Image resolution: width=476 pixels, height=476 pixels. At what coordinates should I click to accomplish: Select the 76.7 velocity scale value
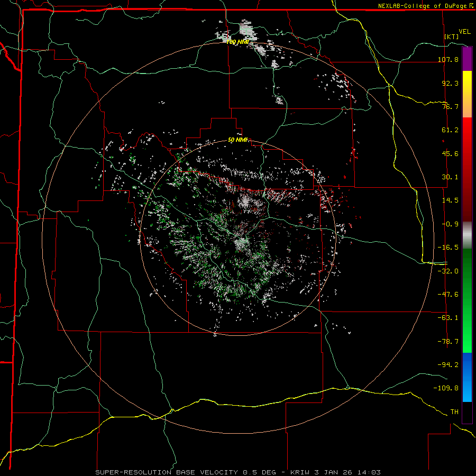pyautogui.click(x=450, y=106)
